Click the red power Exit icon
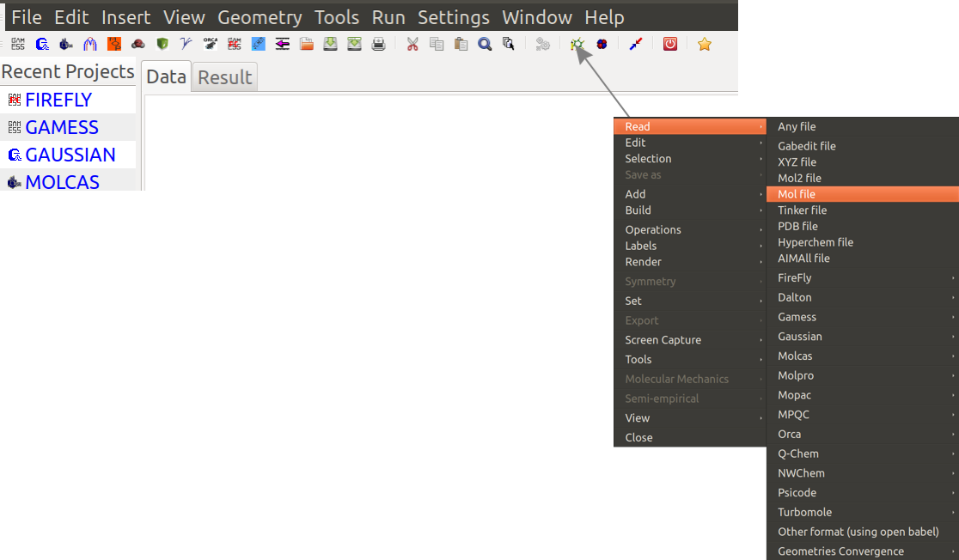The width and height of the screenshot is (959, 560). pyautogui.click(x=670, y=44)
